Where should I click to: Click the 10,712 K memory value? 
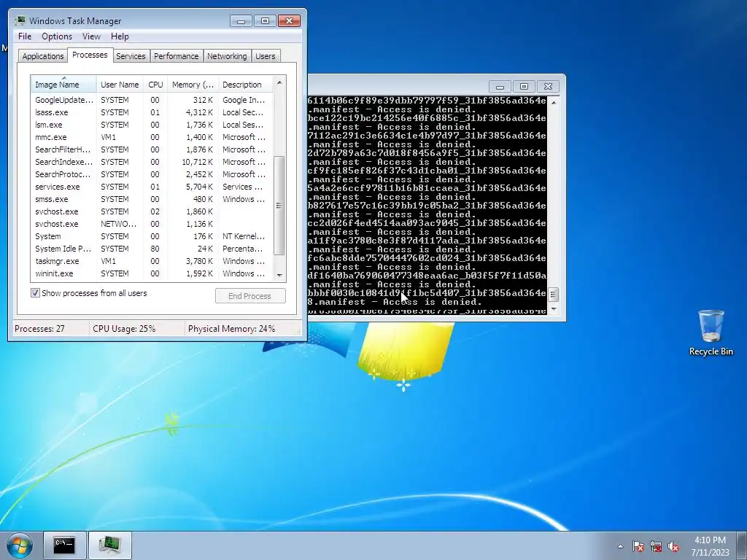click(197, 162)
